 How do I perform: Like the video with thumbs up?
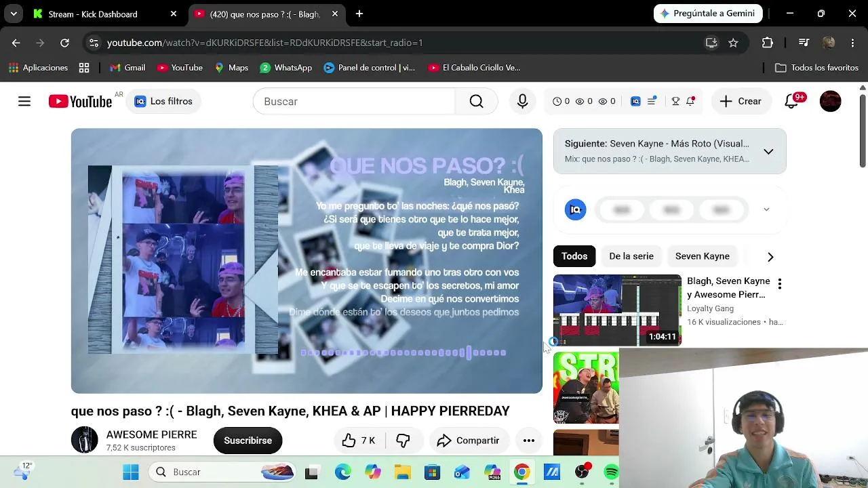pos(359,441)
